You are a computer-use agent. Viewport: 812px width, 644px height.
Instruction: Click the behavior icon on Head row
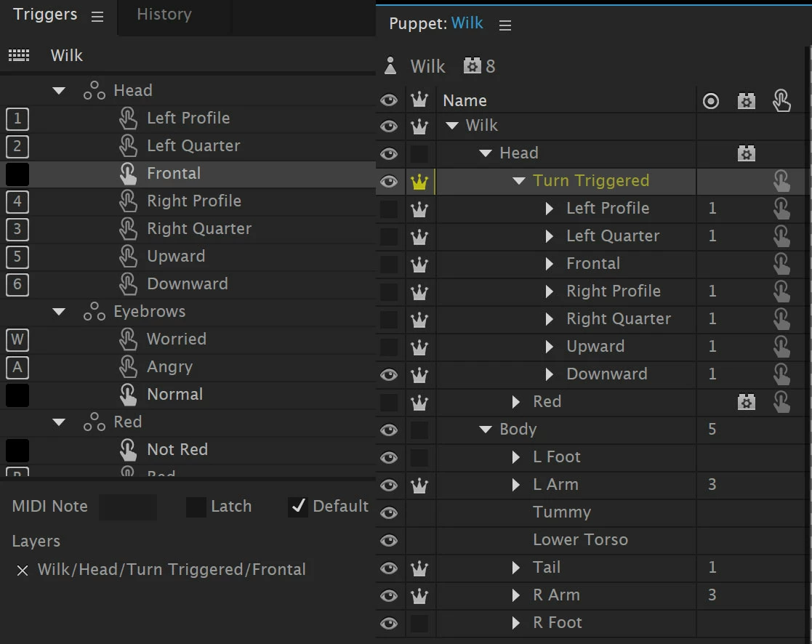[x=747, y=153]
